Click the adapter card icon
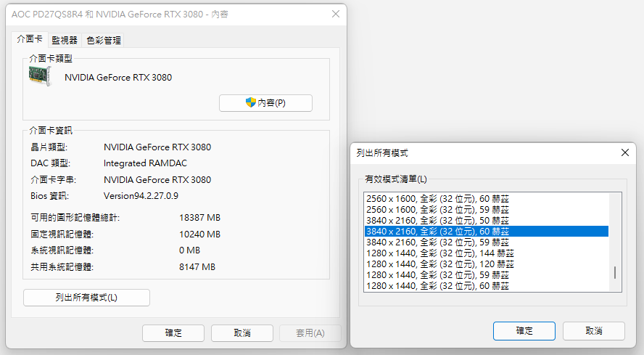 (40, 76)
